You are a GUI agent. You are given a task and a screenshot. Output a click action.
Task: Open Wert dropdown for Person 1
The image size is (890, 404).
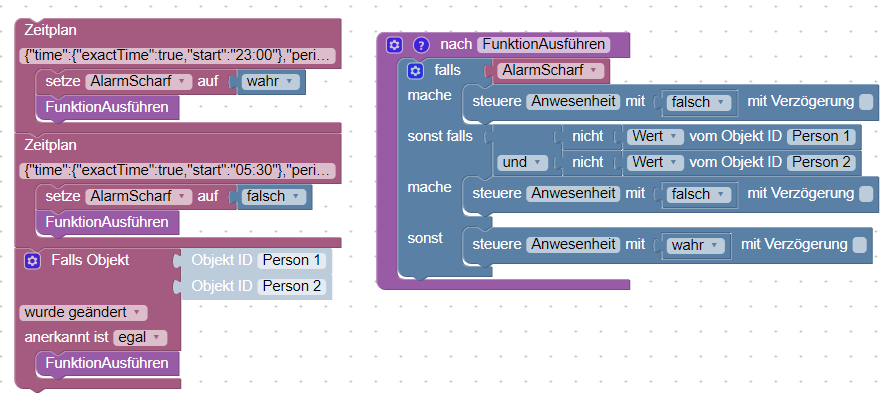click(x=656, y=136)
